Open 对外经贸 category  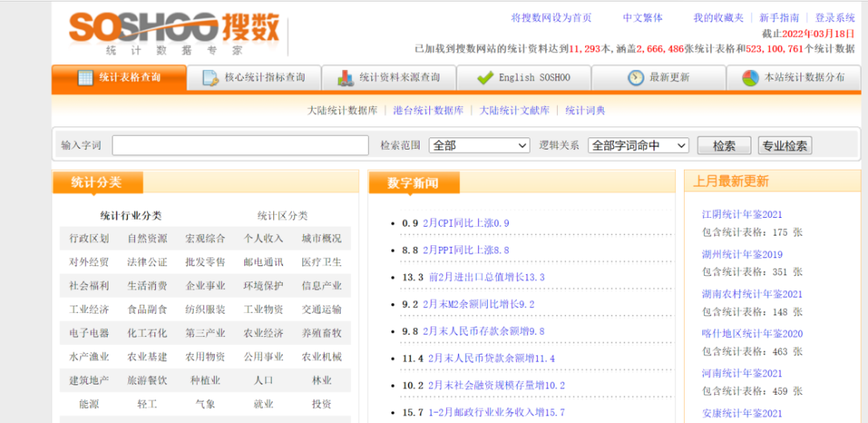[x=89, y=262]
